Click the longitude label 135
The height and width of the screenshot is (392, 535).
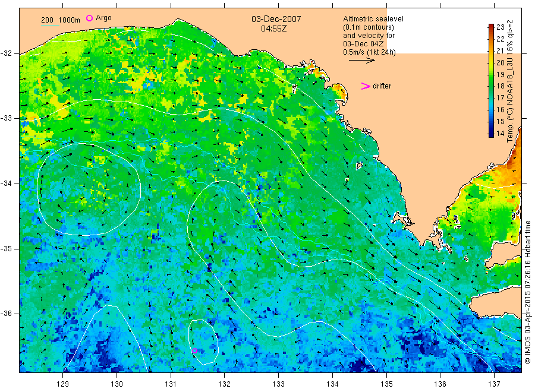coord(386,384)
